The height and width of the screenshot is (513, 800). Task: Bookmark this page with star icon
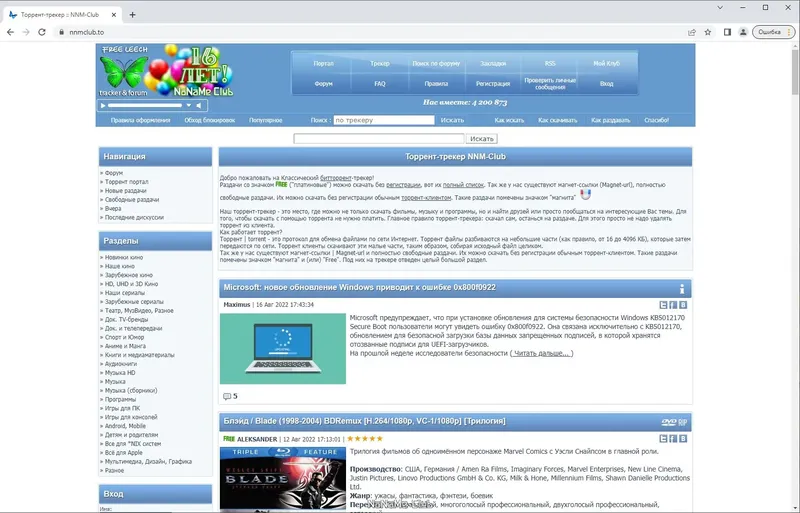pyautogui.click(x=708, y=32)
